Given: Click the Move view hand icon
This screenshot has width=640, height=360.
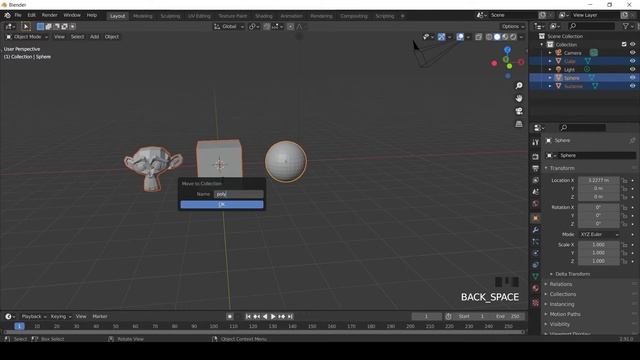Looking at the screenshot, I should [x=519, y=98].
